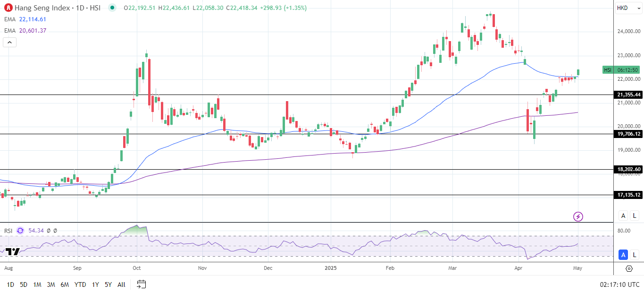Image resolution: width=644 pixels, height=293 pixels.
Task: Click the RSI refresh cycle icon
Action: click(20, 231)
